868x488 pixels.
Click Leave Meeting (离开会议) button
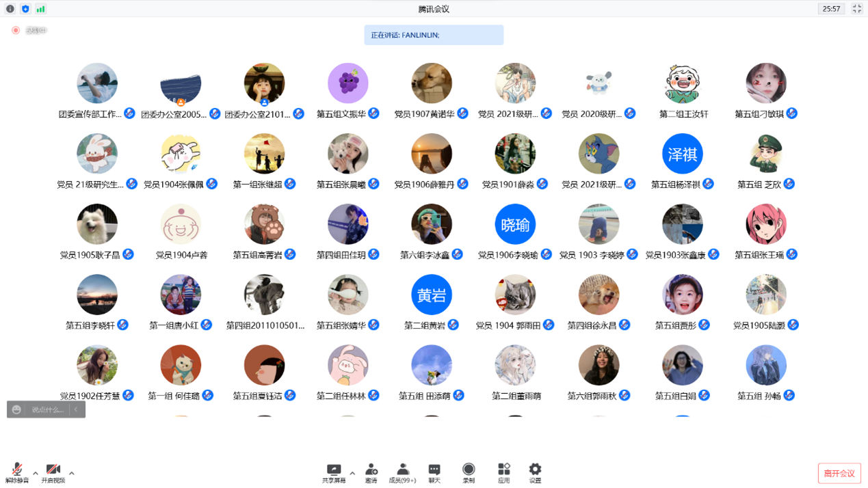(839, 474)
